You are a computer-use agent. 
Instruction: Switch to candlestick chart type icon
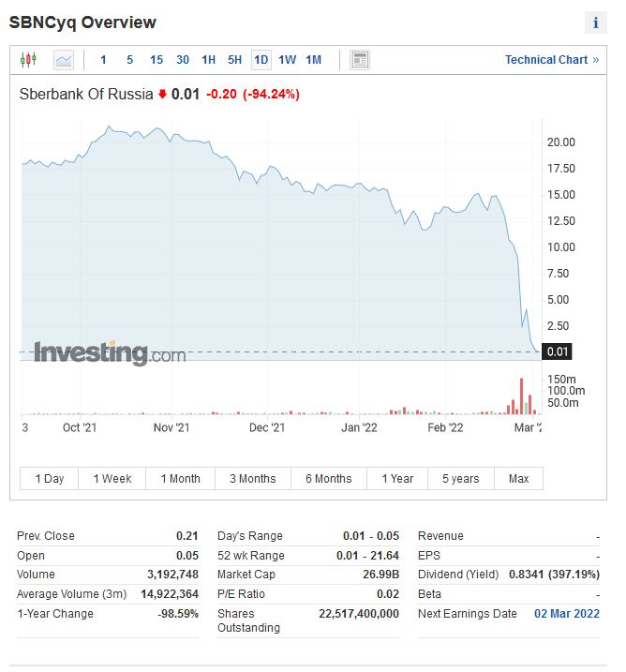[28, 60]
